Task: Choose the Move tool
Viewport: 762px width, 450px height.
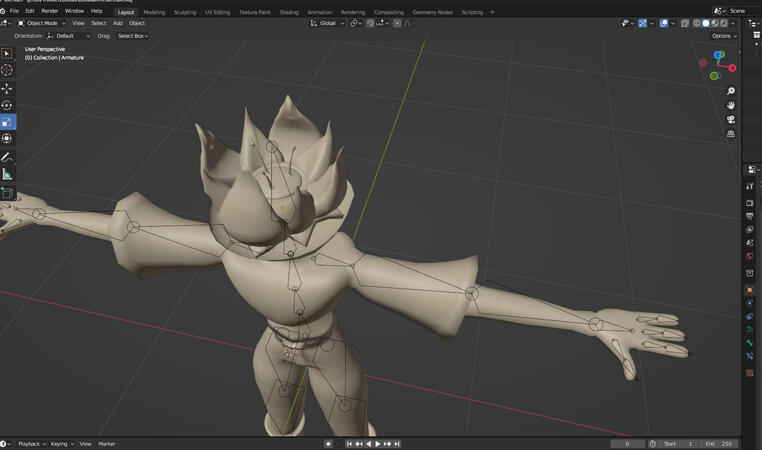Action: 7,88
